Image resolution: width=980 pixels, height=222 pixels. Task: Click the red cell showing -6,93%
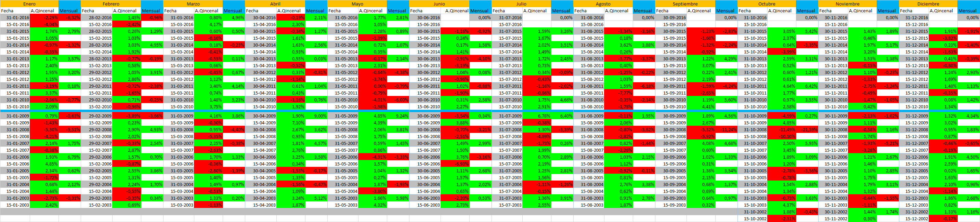point(455,164)
